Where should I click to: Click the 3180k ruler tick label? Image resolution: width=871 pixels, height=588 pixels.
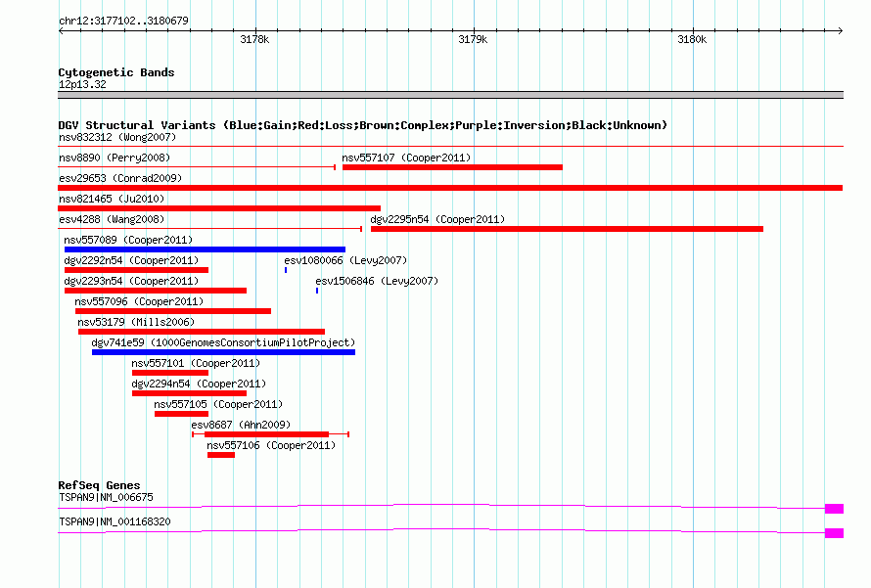692,39
